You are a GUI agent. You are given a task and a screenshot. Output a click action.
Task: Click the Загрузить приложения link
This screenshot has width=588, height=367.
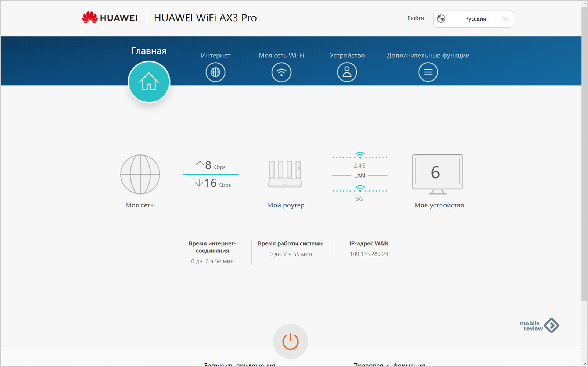(240, 364)
